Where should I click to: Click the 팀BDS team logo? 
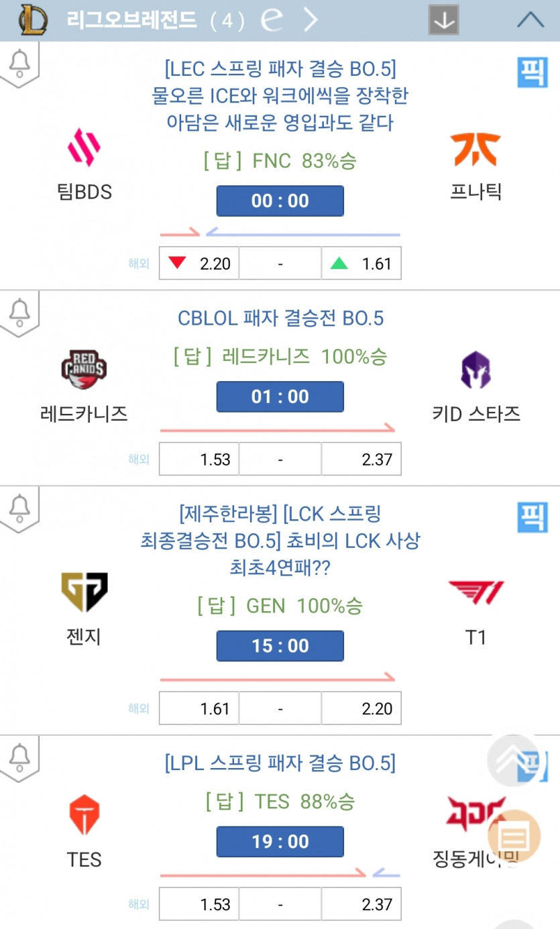pos(85,148)
